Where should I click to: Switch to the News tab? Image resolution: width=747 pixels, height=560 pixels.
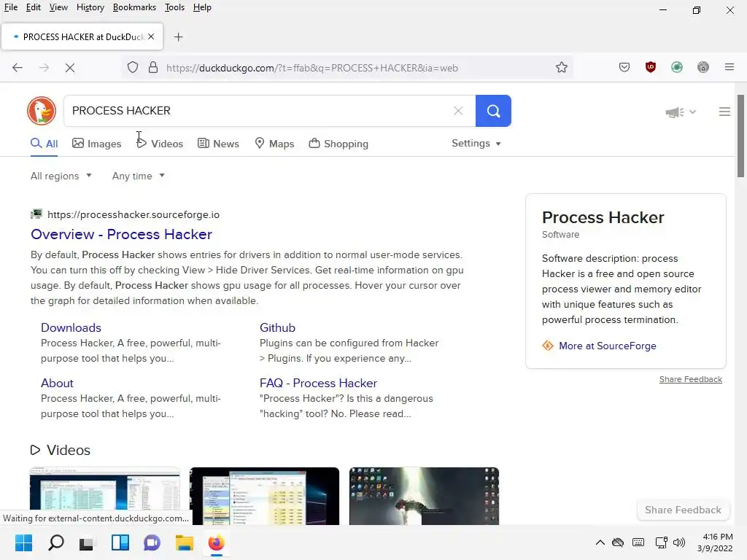click(x=218, y=144)
